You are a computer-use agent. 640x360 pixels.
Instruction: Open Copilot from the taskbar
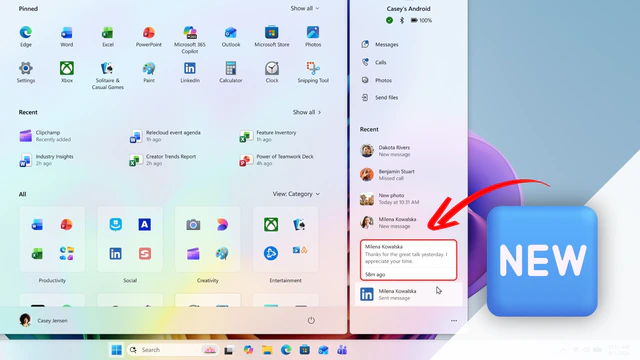pyautogui.click(x=248, y=350)
